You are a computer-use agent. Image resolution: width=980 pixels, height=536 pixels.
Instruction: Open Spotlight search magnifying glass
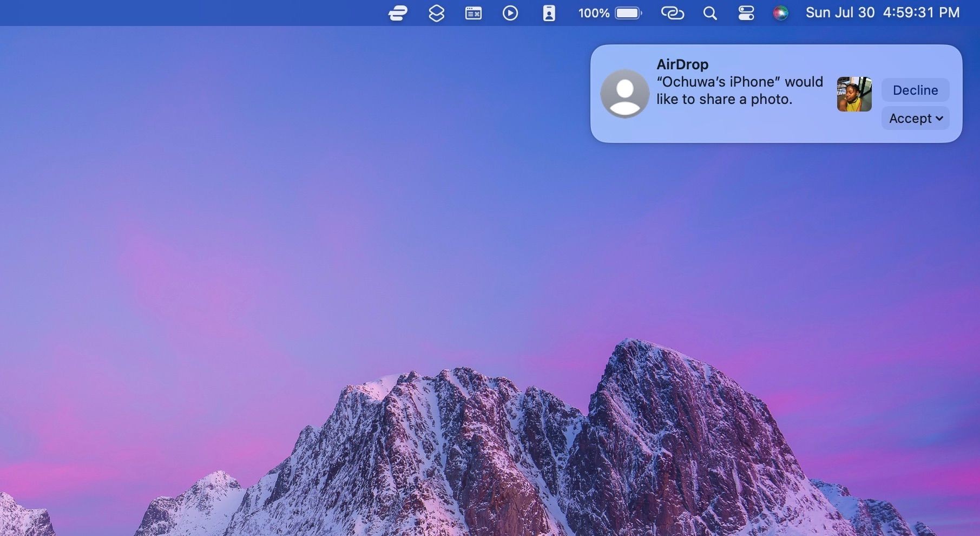pos(710,13)
